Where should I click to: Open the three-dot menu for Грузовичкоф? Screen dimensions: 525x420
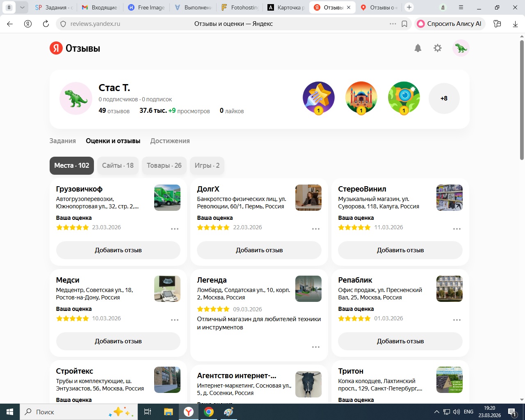[175, 229]
